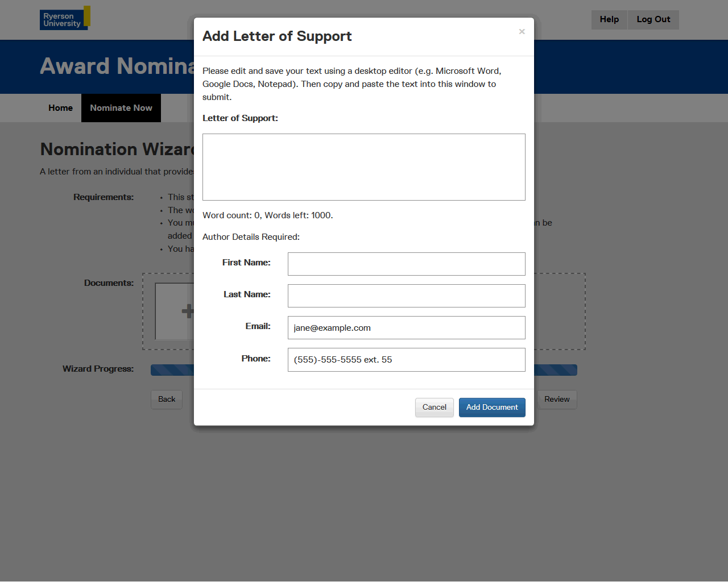Go Back in the nomination wizard
The image size is (728, 582).
click(167, 400)
